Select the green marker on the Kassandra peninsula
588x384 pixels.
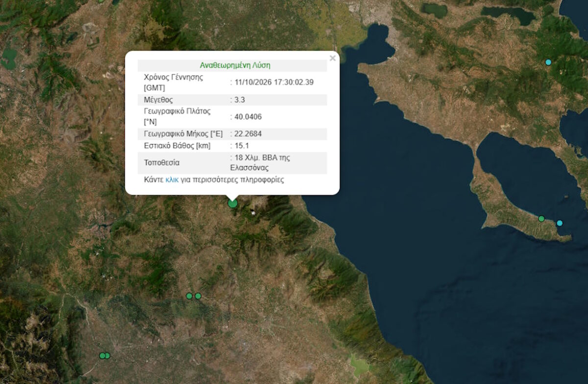click(541, 218)
